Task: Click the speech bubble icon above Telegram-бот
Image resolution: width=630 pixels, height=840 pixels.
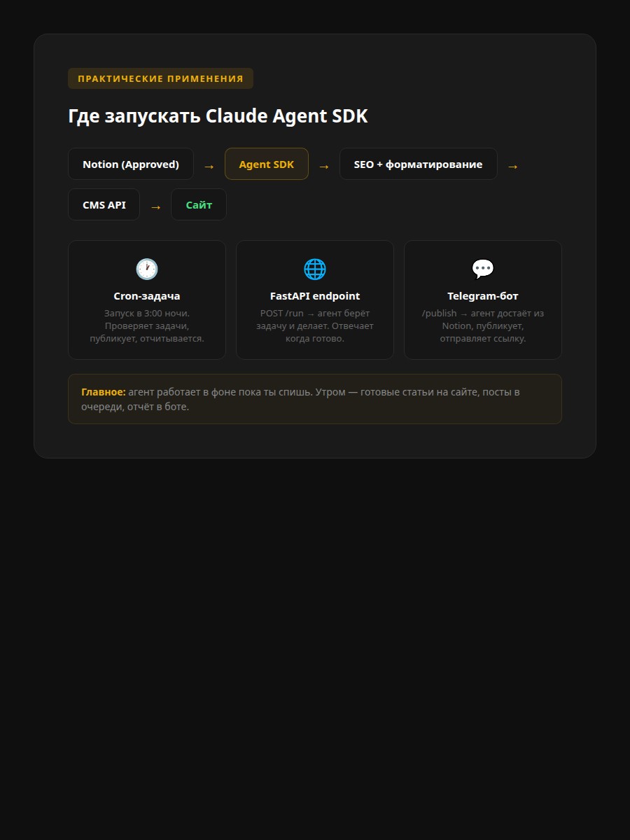Action: [x=483, y=269]
